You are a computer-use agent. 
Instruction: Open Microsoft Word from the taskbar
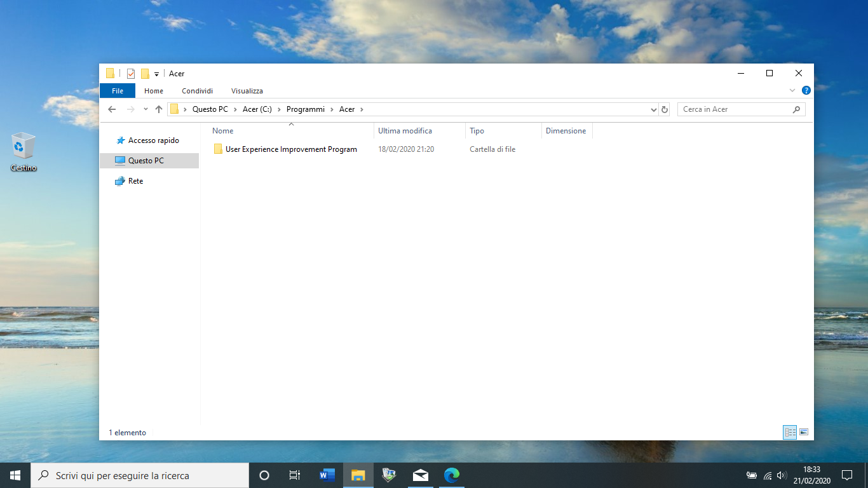[327, 475]
